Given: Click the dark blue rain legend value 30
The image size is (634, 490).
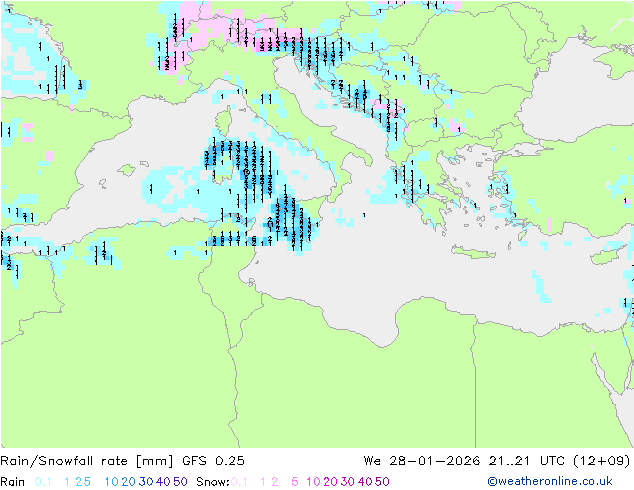Looking at the screenshot, I should [146, 482].
